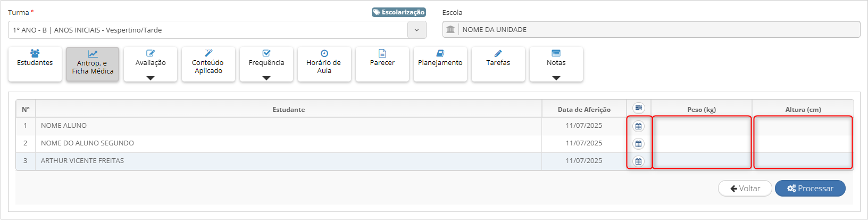Click Peso field for NOME ALUNO
The width and height of the screenshot is (868, 220).
click(702, 126)
